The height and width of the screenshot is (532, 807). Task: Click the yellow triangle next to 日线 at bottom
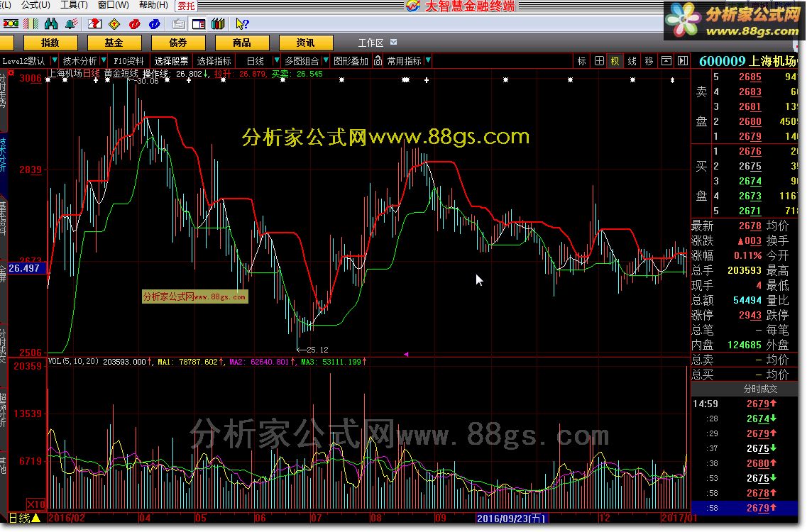pyautogui.click(x=36, y=518)
